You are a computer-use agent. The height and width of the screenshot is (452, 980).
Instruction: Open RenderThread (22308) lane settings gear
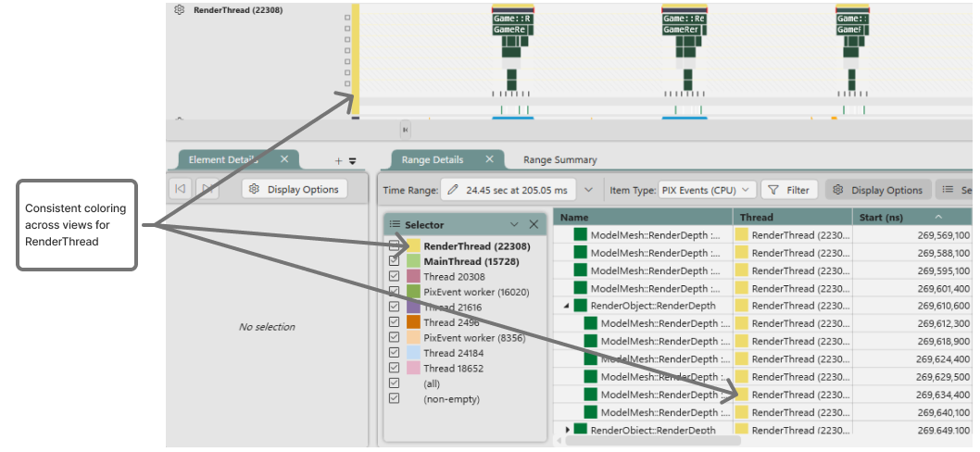coord(180,10)
